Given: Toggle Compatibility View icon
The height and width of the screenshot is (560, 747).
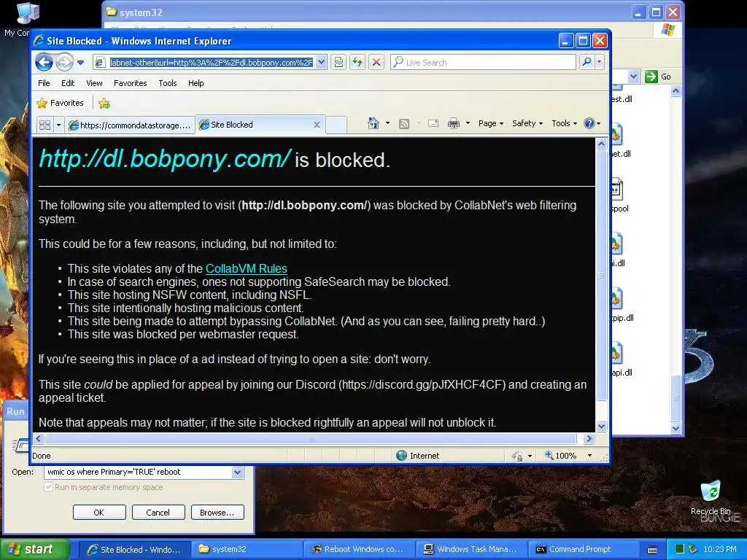Looking at the screenshot, I should [x=338, y=63].
